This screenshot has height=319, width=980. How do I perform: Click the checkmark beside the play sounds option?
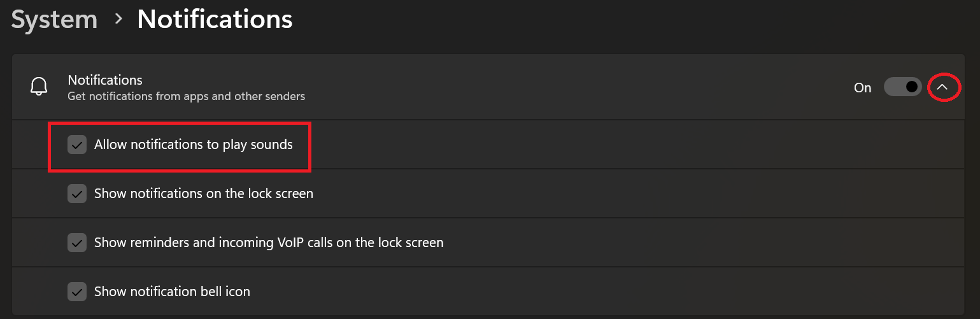point(77,145)
